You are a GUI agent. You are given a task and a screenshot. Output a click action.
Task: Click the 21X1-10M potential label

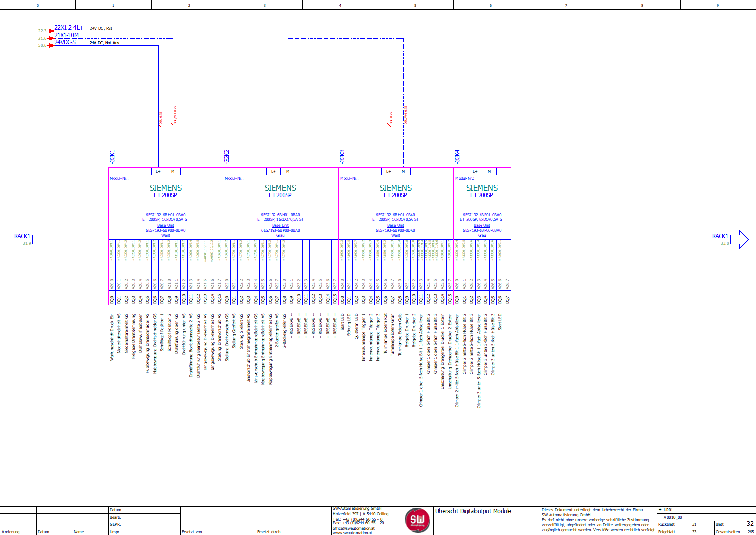pyautogui.click(x=67, y=35)
